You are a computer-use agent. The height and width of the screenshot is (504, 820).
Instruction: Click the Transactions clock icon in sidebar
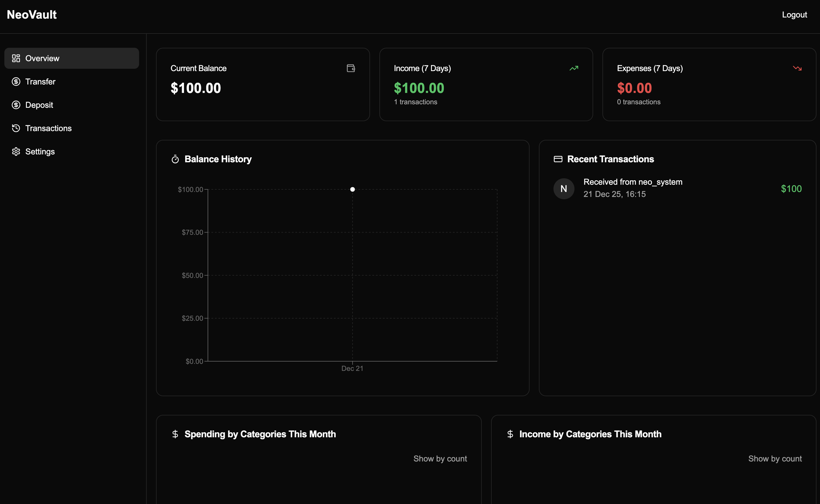[x=16, y=128]
